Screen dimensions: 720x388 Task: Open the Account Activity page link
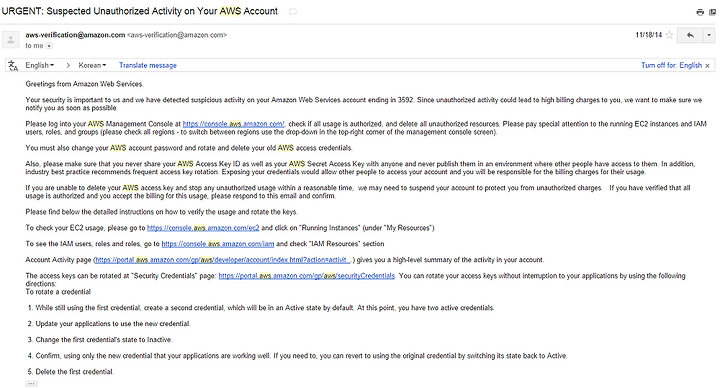(223, 260)
